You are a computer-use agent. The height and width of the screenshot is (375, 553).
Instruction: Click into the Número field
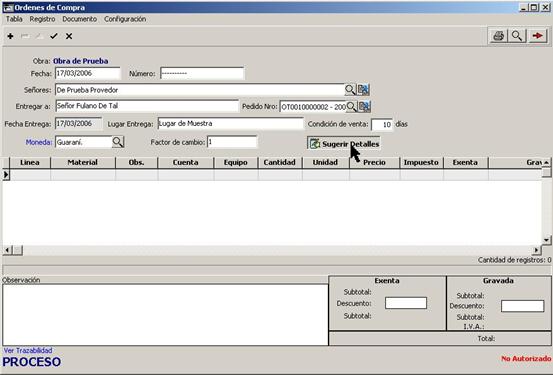tap(202, 73)
